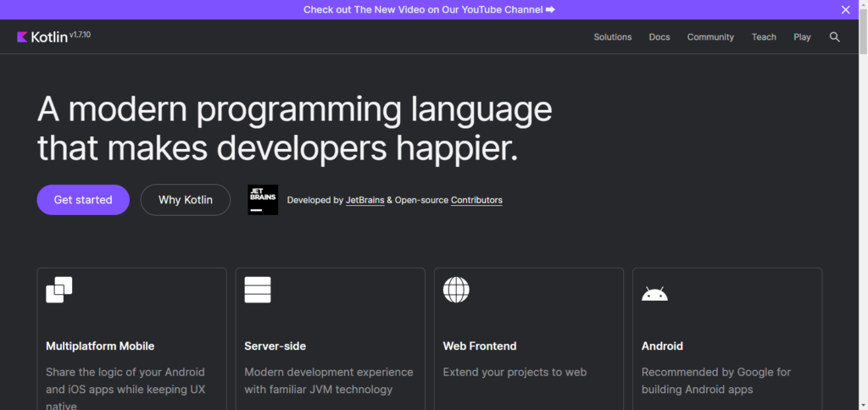Click the Why Kotlin button
The image size is (868, 410).
[x=185, y=200]
